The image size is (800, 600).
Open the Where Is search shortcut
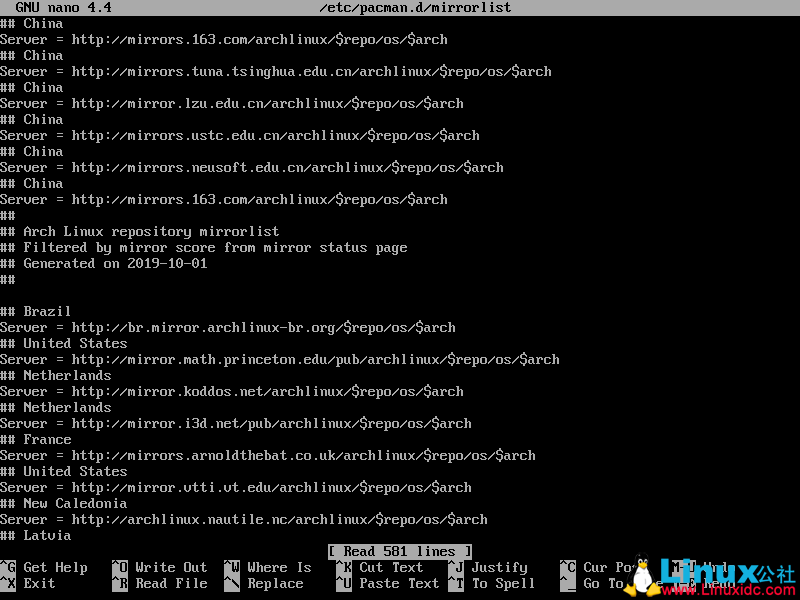coord(279,567)
